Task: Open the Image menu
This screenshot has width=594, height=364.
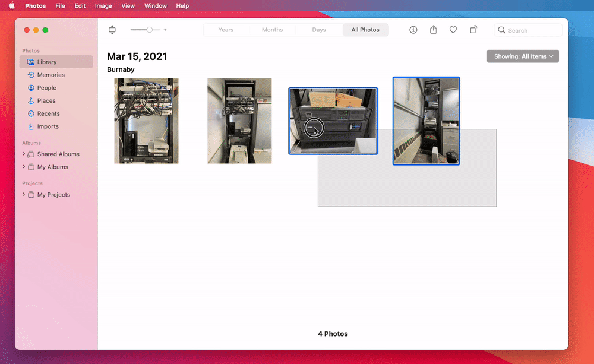Action: click(x=103, y=6)
